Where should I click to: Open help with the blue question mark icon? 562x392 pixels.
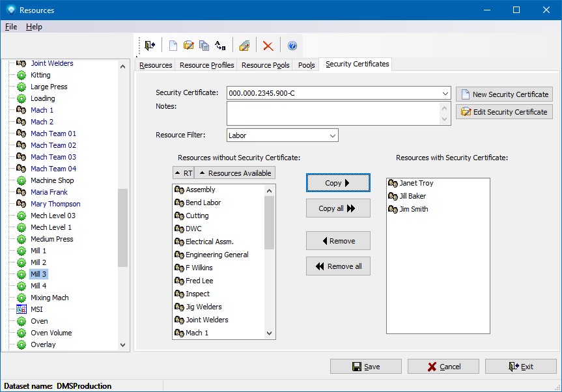(292, 46)
